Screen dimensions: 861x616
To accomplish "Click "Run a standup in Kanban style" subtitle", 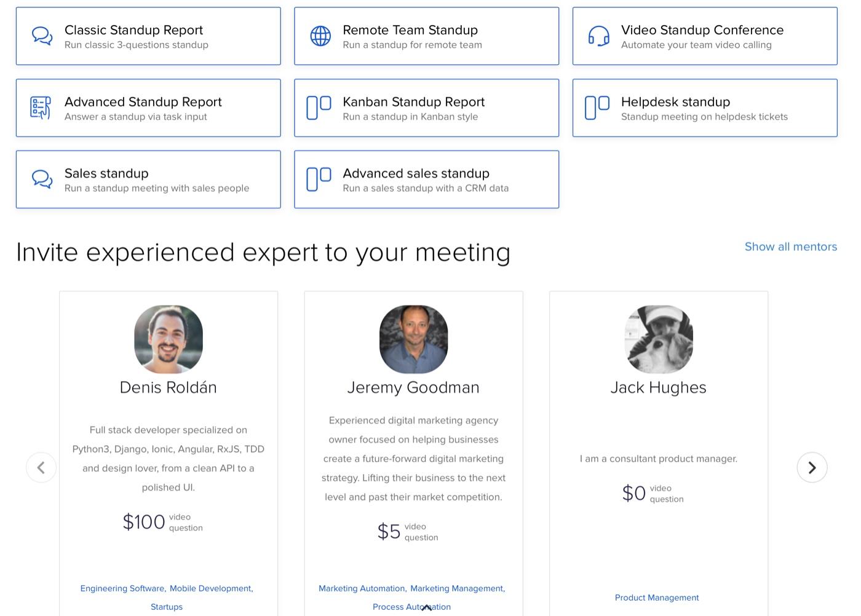I will [x=410, y=117].
